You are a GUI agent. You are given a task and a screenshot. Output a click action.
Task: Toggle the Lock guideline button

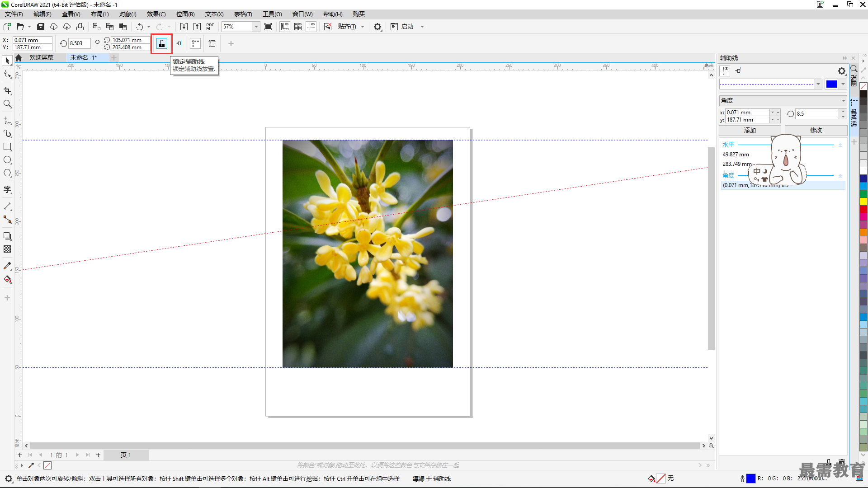point(161,43)
